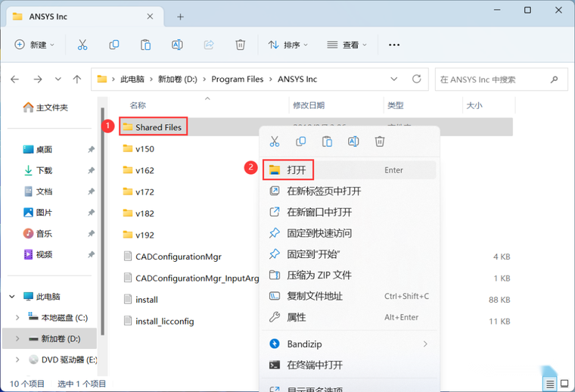This screenshot has width=575, height=392.
Task: Go forward with the forward arrow
Action: 38,79
